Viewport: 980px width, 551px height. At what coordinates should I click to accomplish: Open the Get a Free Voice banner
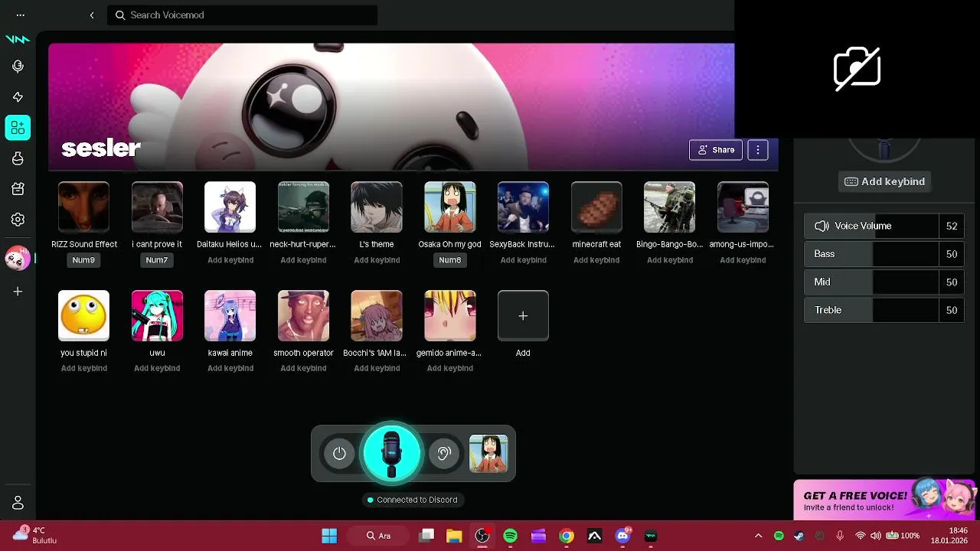click(884, 500)
